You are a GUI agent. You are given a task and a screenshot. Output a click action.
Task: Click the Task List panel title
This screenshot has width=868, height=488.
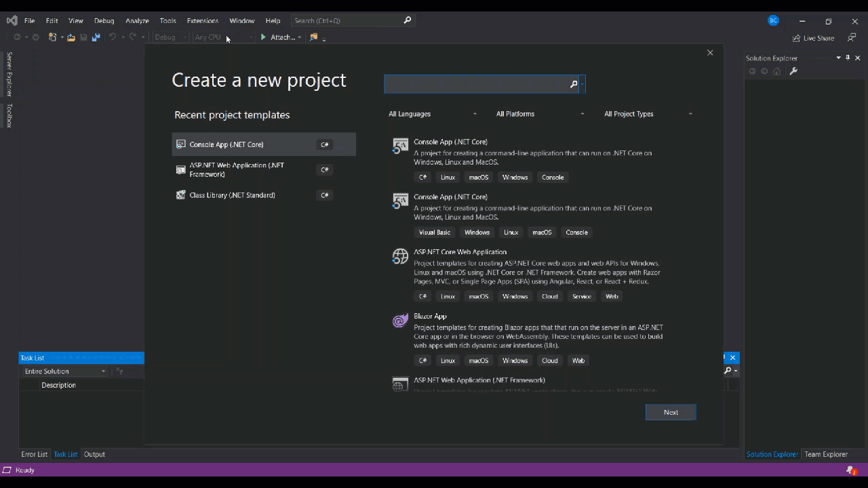pyautogui.click(x=32, y=358)
